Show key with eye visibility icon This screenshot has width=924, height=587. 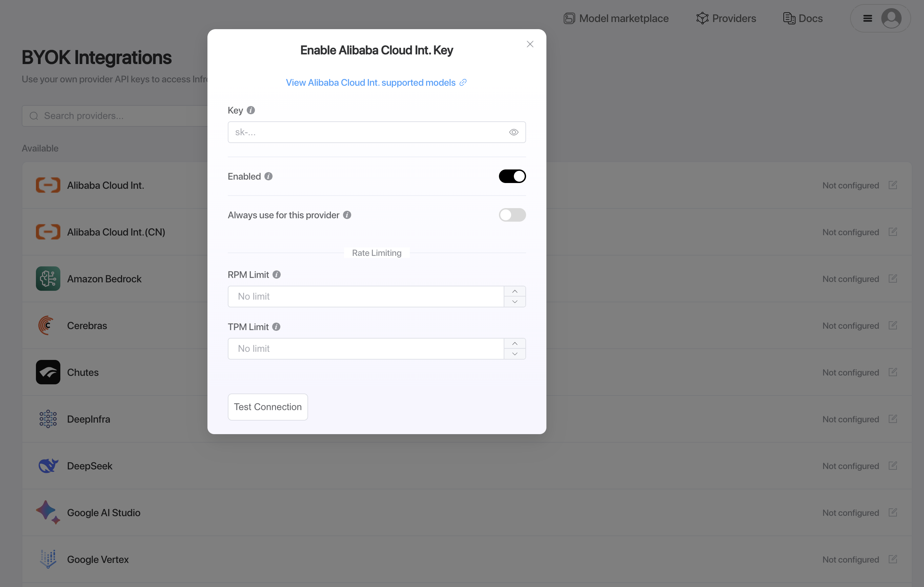pyautogui.click(x=514, y=133)
